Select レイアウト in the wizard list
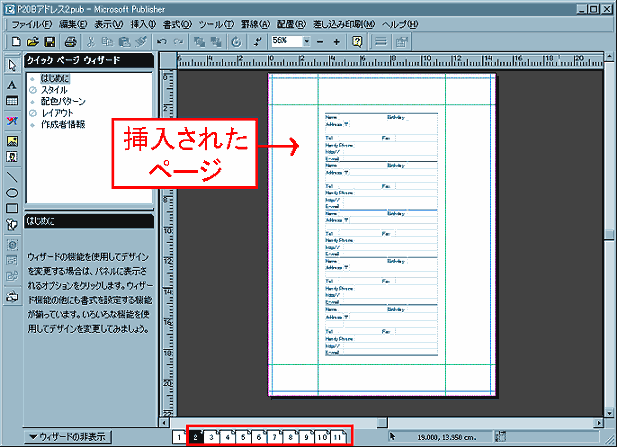The height and width of the screenshot is (447, 617). (58, 113)
